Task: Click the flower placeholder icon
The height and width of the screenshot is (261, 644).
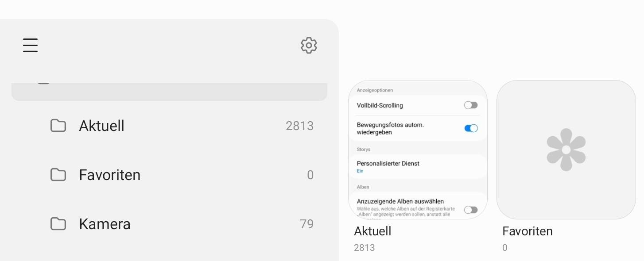Action: coord(566,150)
